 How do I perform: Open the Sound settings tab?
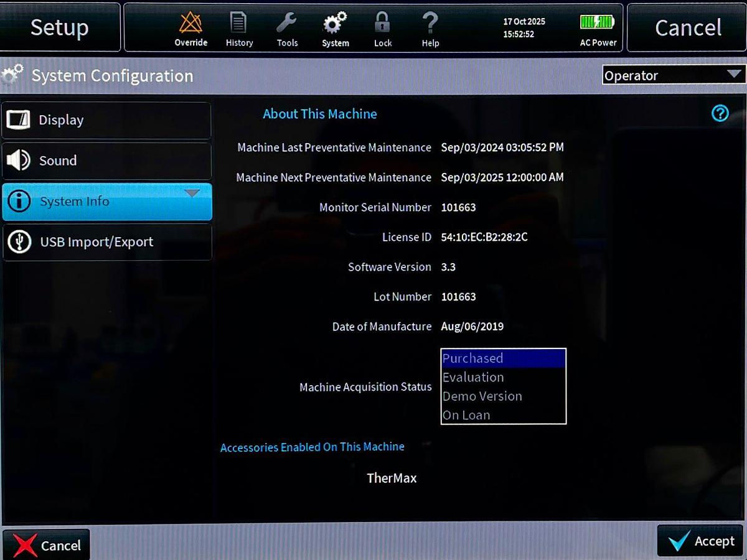coord(106,161)
